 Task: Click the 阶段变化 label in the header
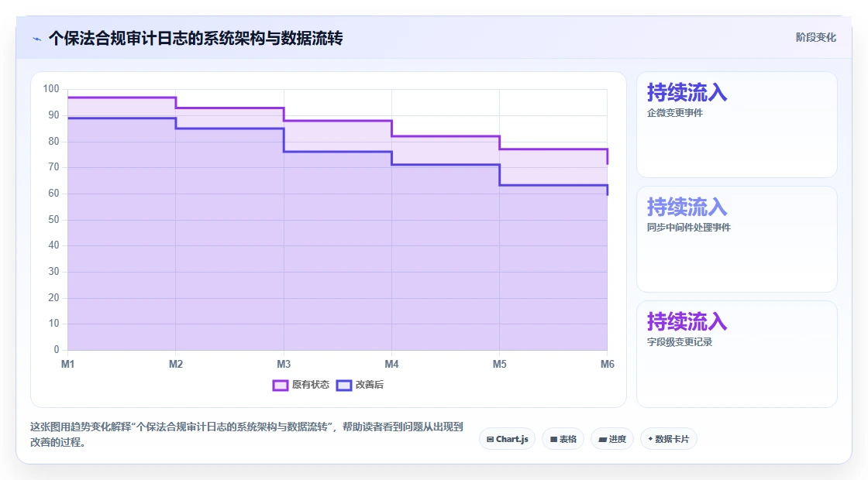click(x=815, y=37)
